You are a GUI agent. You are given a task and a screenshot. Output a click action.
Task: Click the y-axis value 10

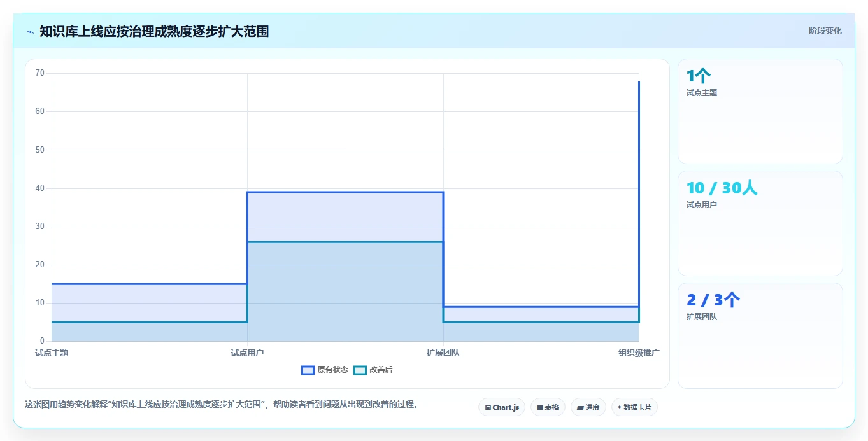tap(40, 303)
